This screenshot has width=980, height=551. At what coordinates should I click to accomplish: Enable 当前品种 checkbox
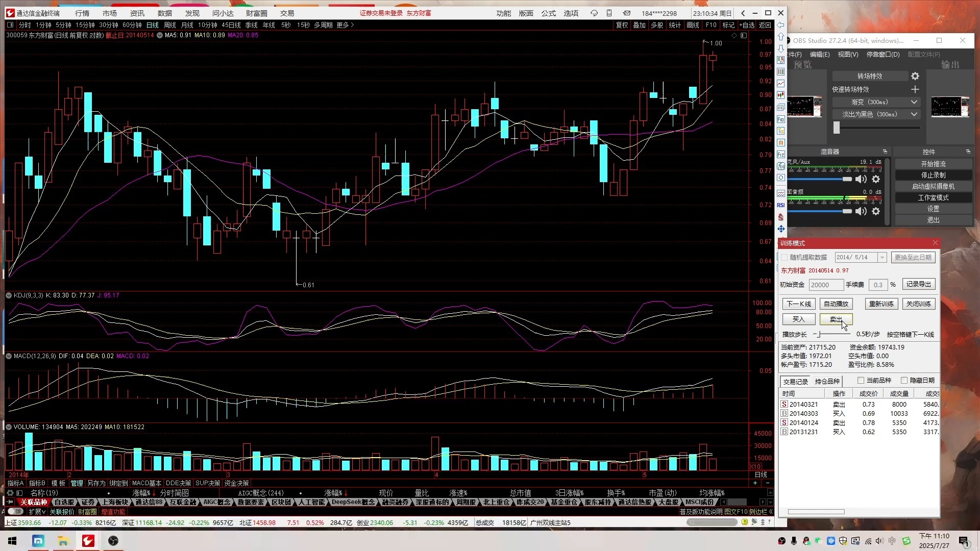tap(861, 381)
